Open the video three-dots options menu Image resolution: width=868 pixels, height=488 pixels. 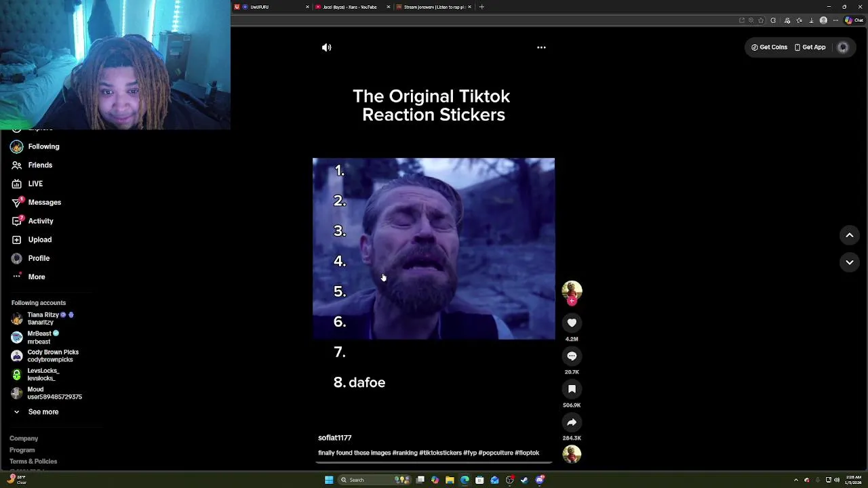point(541,47)
